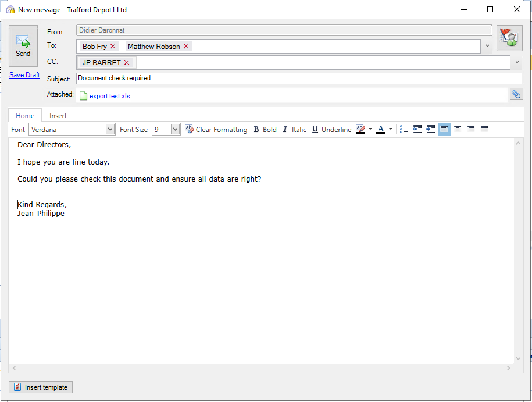This screenshot has height=402, width=532.
Task: Save the message via Save Draft link
Action: 24,75
